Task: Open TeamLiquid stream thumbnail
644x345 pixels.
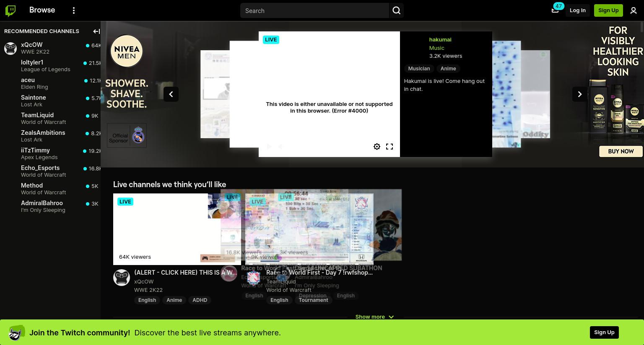Action: pyautogui.click(x=309, y=229)
